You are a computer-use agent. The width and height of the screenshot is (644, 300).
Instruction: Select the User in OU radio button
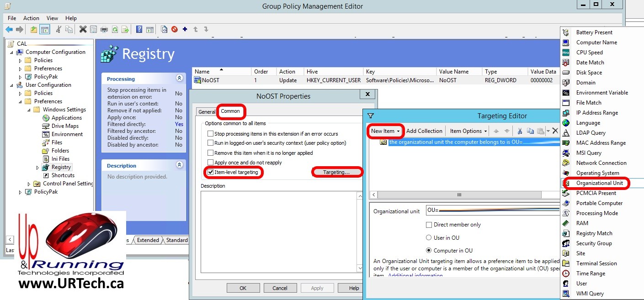pos(429,237)
